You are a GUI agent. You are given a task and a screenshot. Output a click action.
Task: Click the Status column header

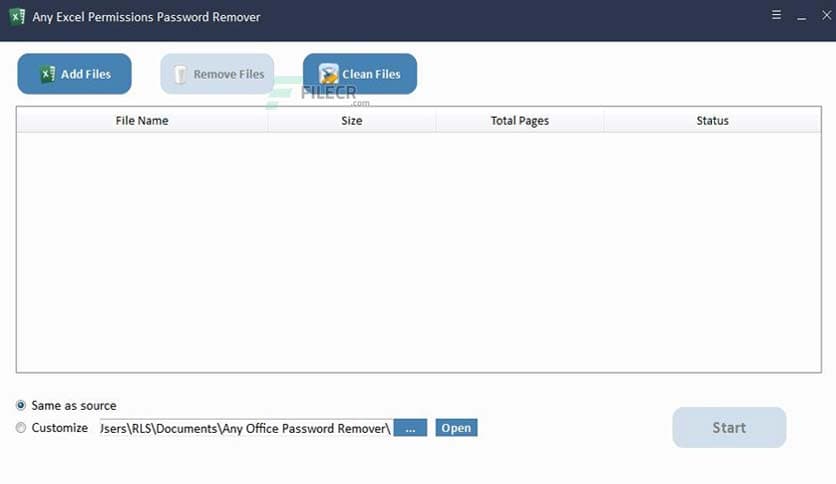point(712,120)
